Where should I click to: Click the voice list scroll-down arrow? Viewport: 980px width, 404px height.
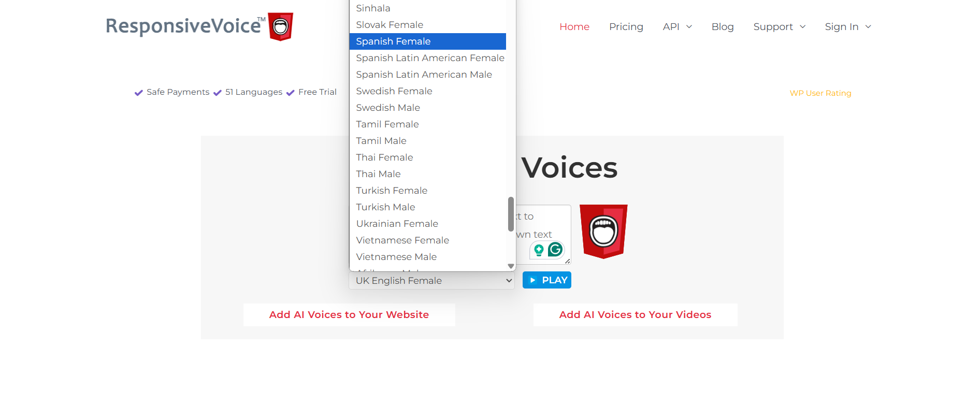click(511, 266)
